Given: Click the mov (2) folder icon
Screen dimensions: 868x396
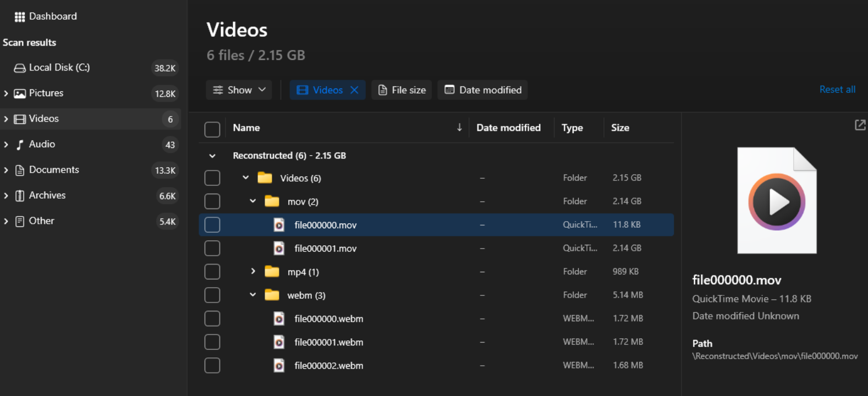Looking at the screenshot, I should [x=272, y=201].
